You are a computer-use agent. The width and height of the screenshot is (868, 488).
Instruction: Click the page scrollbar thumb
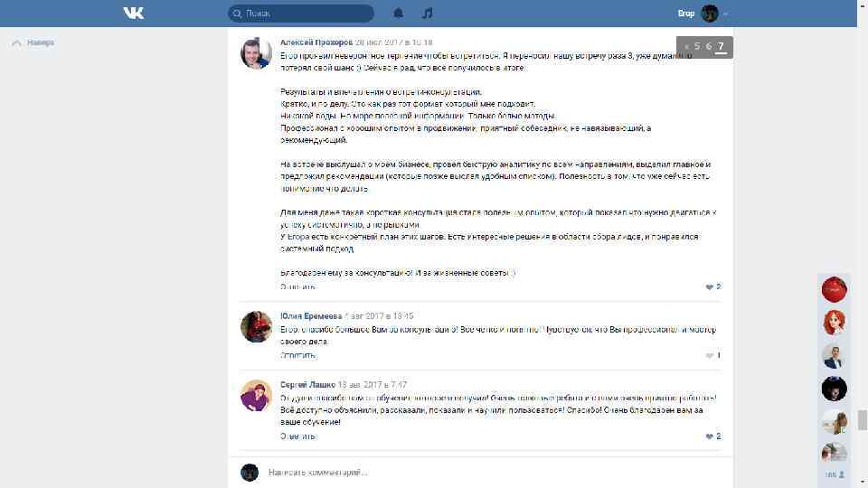[862, 420]
